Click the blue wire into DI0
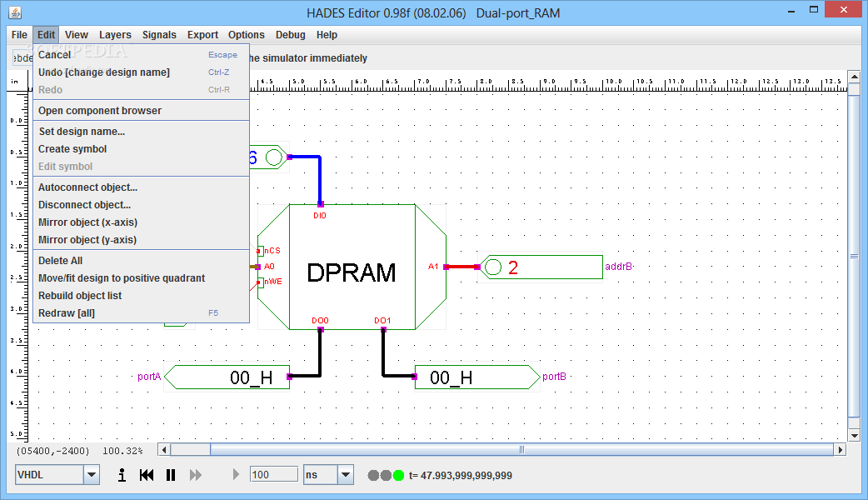 click(x=320, y=180)
